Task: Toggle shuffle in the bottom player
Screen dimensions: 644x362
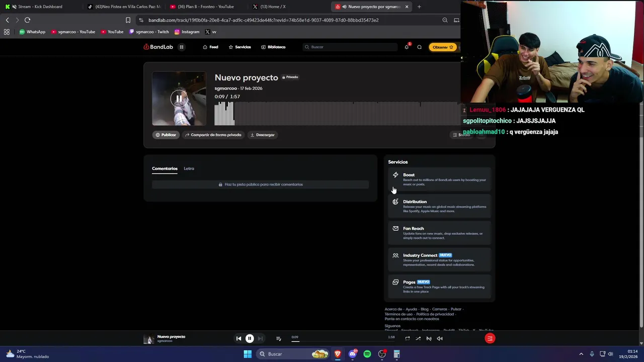Action: click(418, 338)
